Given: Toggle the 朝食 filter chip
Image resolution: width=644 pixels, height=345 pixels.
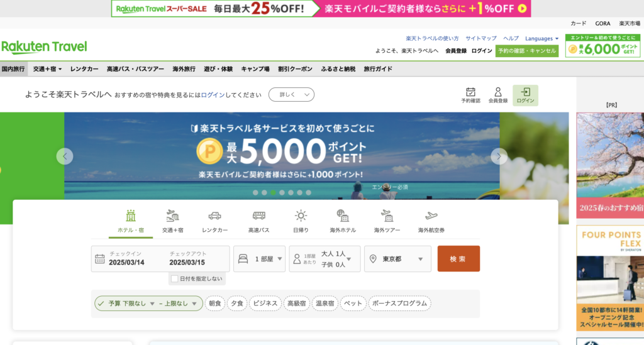Looking at the screenshot, I should [x=215, y=304].
